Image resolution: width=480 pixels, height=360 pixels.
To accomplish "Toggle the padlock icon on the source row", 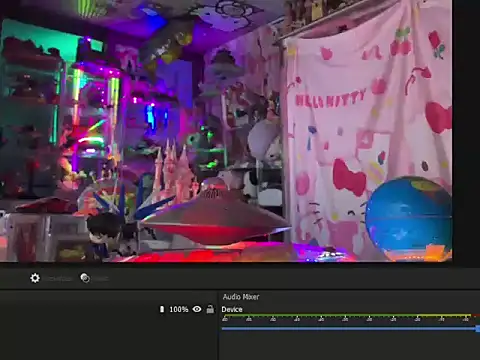I will click(x=210, y=309).
